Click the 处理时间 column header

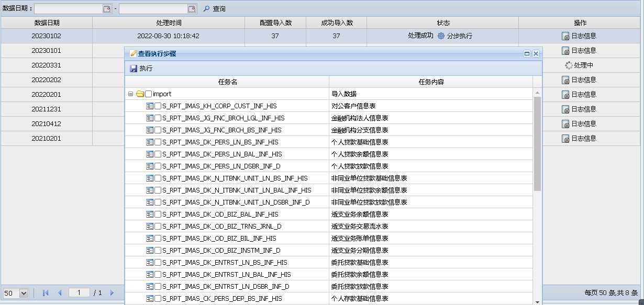(x=169, y=23)
